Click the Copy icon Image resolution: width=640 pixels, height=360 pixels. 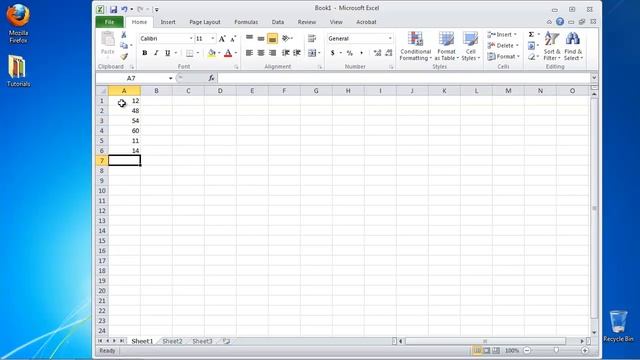124,46
